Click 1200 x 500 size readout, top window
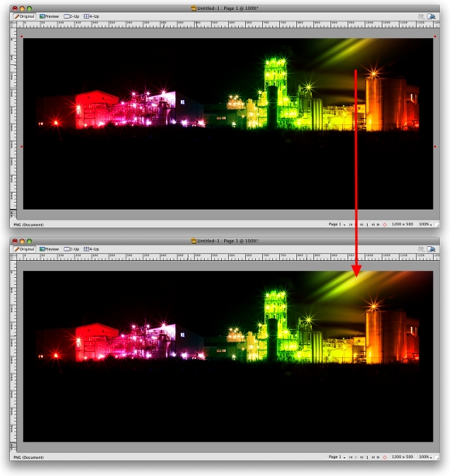Screen dimensions: 450x476 click(403, 224)
